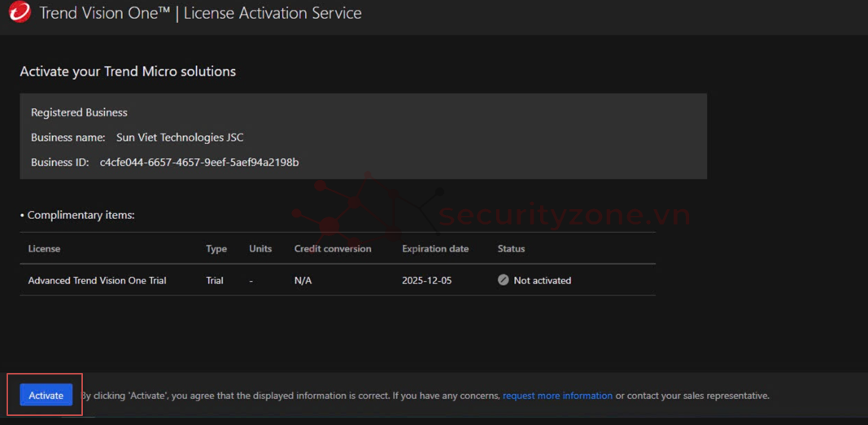Click the Credit conversion column header
The width and height of the screenshot is (868, 425).
(x=333, y=248)
